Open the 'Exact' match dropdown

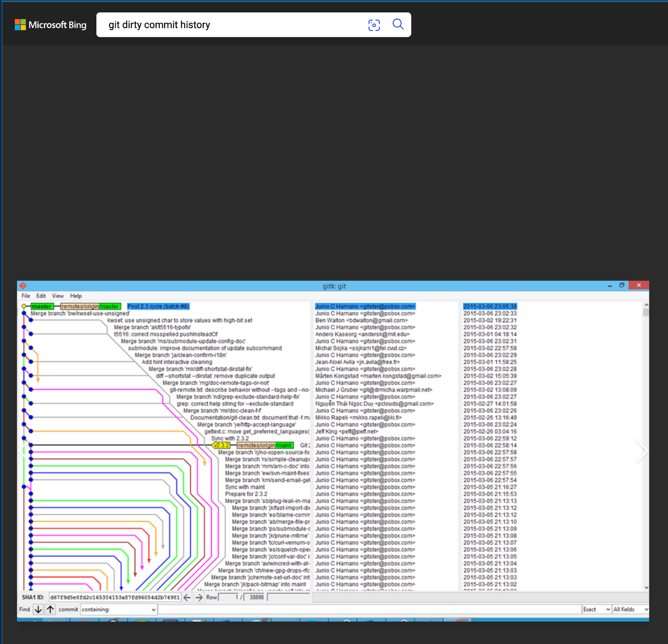(x=596, y=610)
